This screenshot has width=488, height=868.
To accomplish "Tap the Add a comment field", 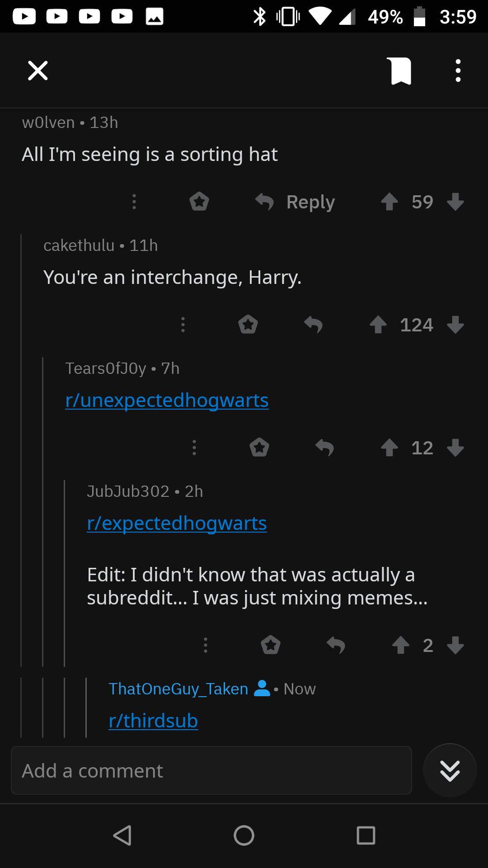I will 211,771.
